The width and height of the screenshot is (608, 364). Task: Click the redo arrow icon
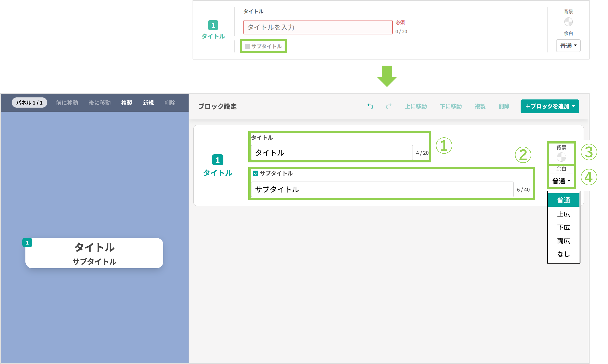(x=389, y=106)
